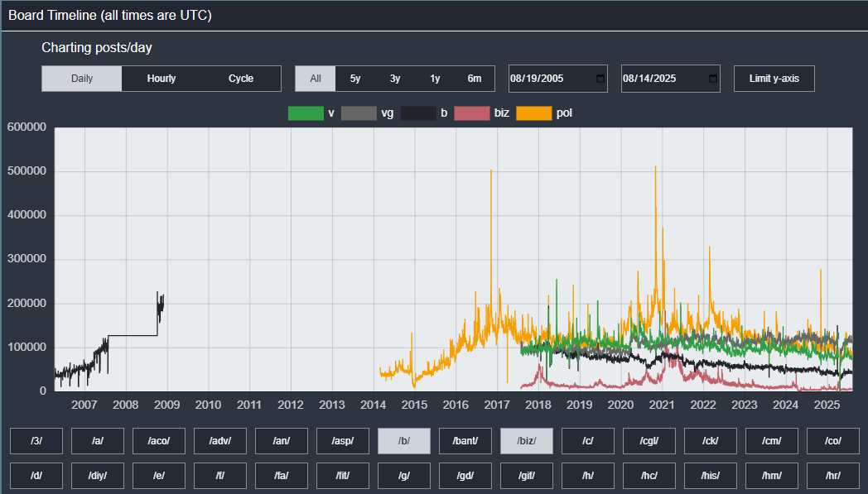868x494 pixels.
Task: Open calendar picker on end date field
Action: (x=713, y=79)
